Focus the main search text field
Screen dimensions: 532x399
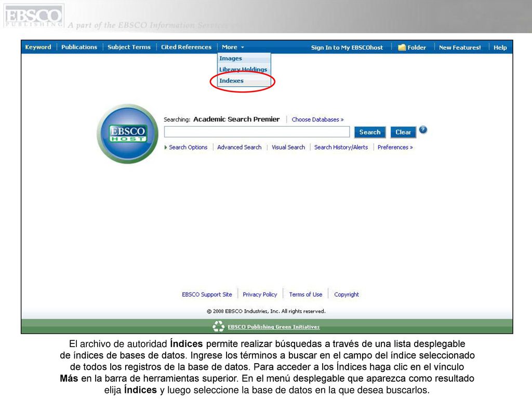click(x=257, y=131)
